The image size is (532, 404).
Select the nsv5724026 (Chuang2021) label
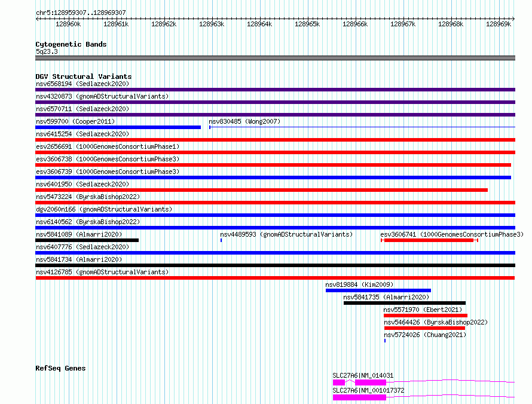point(425,335)
